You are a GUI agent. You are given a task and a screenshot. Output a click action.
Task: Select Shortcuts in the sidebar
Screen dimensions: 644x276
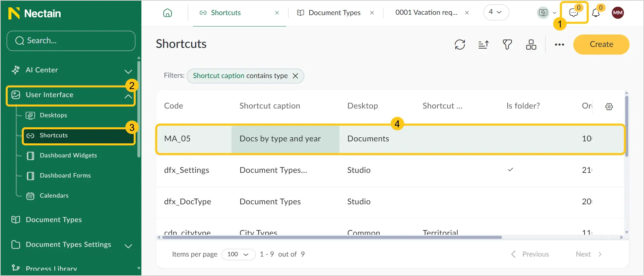click(x=78, y=135)
